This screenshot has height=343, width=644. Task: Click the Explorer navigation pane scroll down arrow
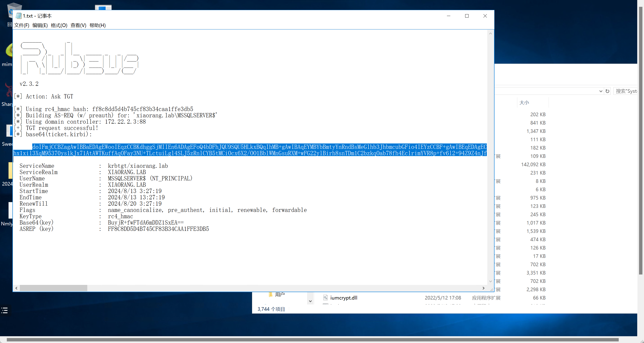pos(310,301)
